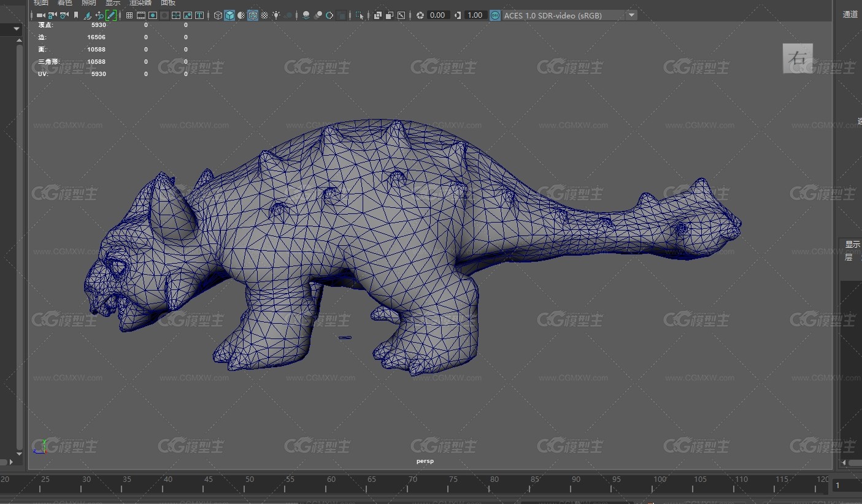
Task: Toggle the Lock Camera icon
Action: tap(52, 15)
